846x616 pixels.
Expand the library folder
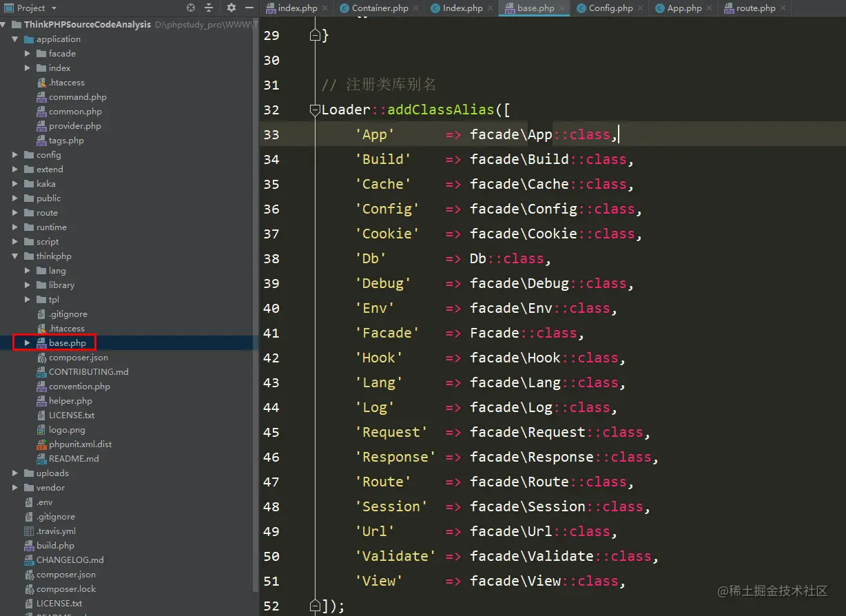28,285
